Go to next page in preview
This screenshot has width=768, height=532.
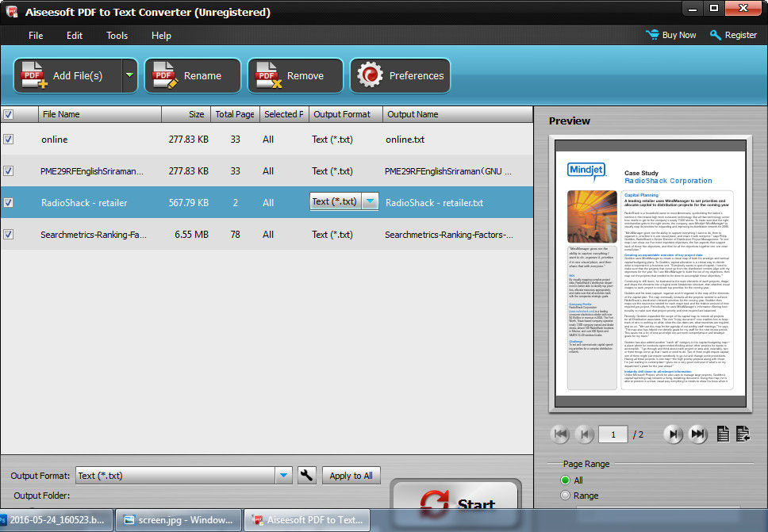coord(674,434)
